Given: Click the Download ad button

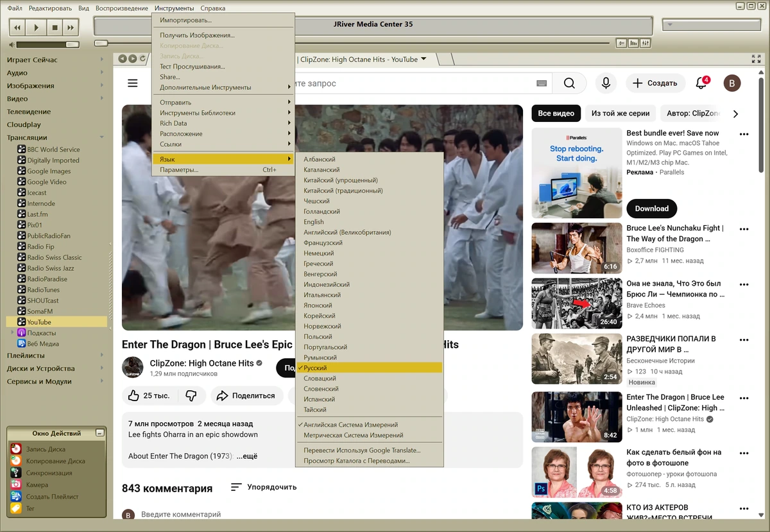Looking at the screenshot, I should (x=652, y=209).
